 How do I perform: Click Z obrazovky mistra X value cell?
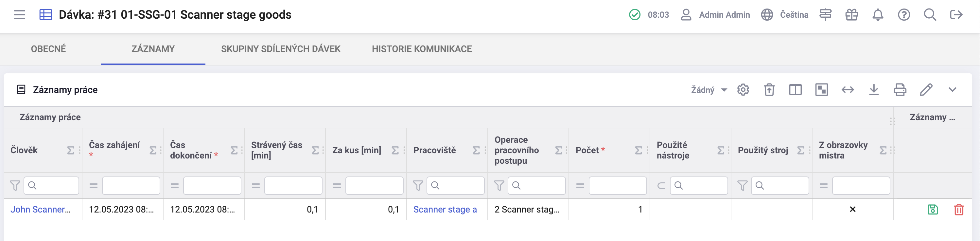852,209
